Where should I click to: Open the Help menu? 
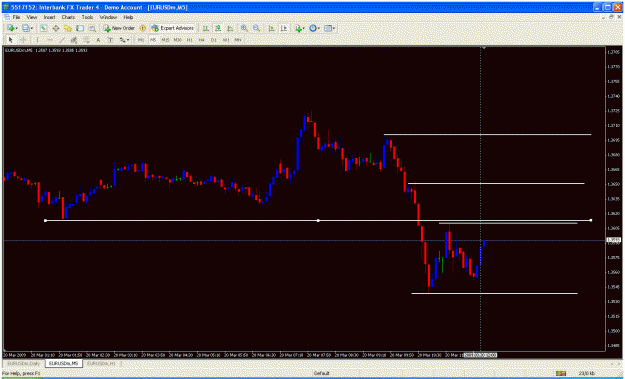[128, 18]
